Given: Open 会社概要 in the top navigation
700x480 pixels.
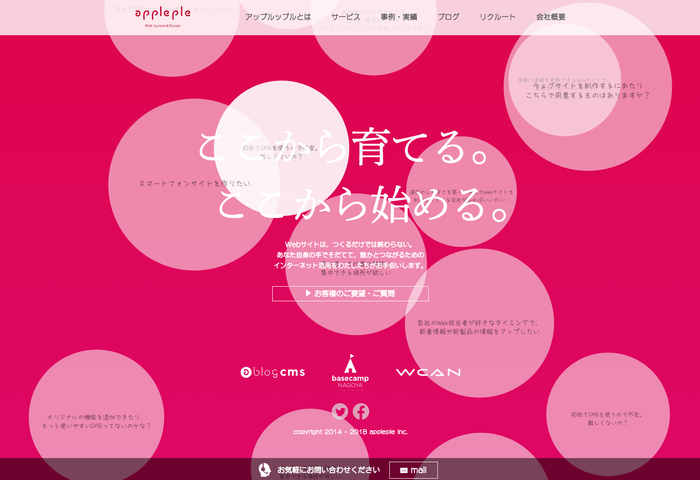Looking at the screenshot, I should coord(550,17).
